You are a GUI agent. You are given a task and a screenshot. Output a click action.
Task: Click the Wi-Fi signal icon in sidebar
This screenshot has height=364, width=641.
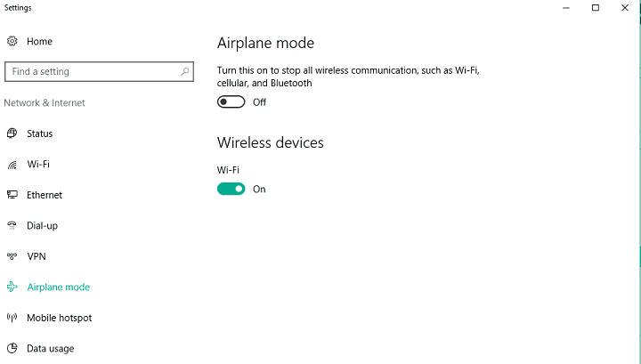pos(12,165)
